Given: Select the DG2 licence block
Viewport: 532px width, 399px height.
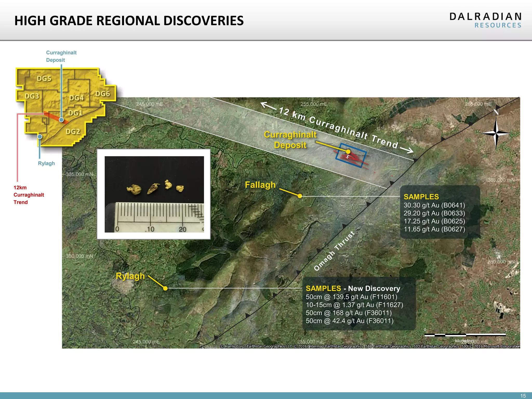Looking at the screenshot, I should 73,132.
